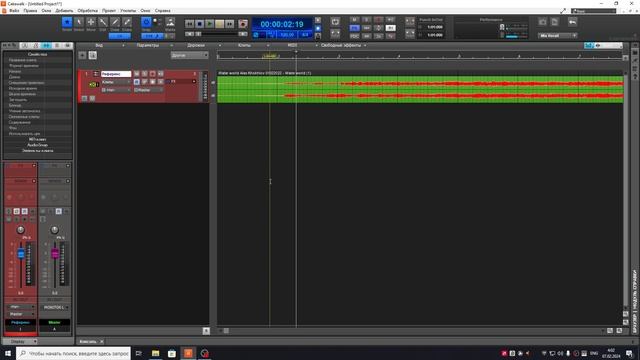Toggle the Snap to grid button
Image resolution: width=640 pixels, height=360 pixels.
pyautogui.click(x=146, y=22)
